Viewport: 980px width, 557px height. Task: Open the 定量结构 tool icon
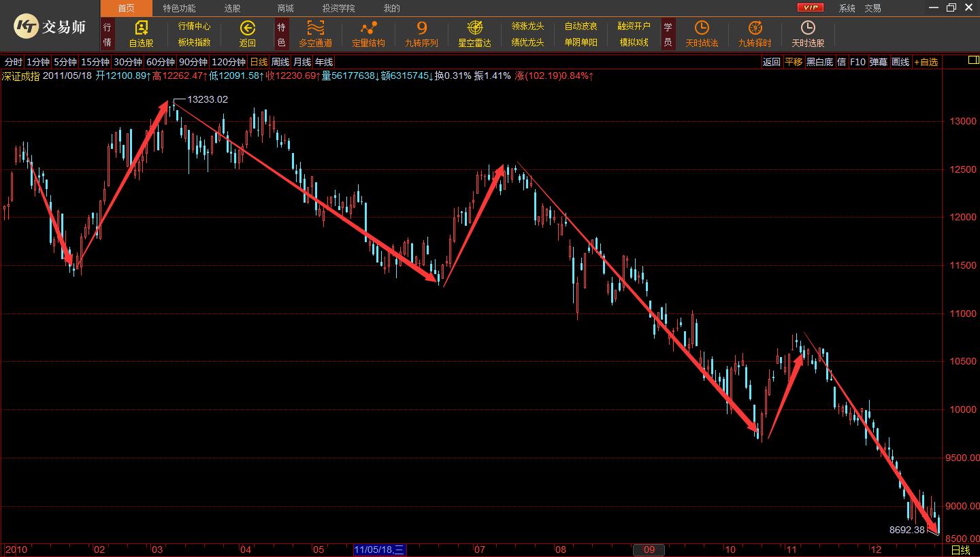tap(368, 28)
